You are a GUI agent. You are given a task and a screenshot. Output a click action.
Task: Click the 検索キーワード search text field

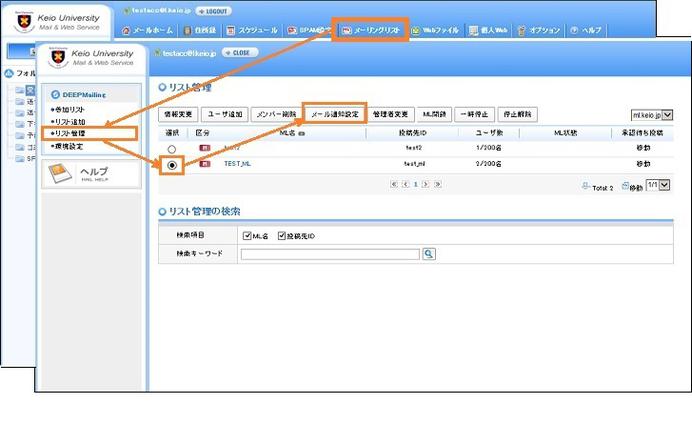point(329,255)
